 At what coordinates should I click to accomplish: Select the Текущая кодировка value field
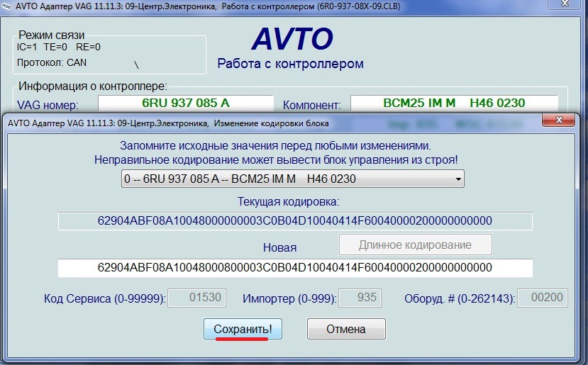[x=294, y=221]
